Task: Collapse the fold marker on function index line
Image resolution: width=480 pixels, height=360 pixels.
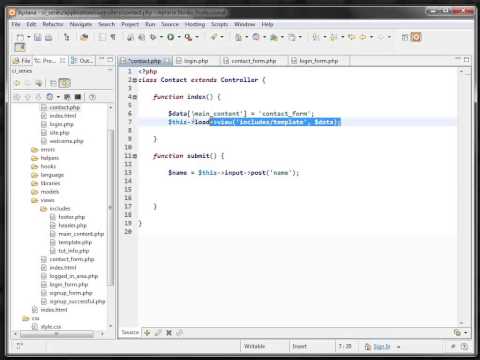Action: pos(135,97)
